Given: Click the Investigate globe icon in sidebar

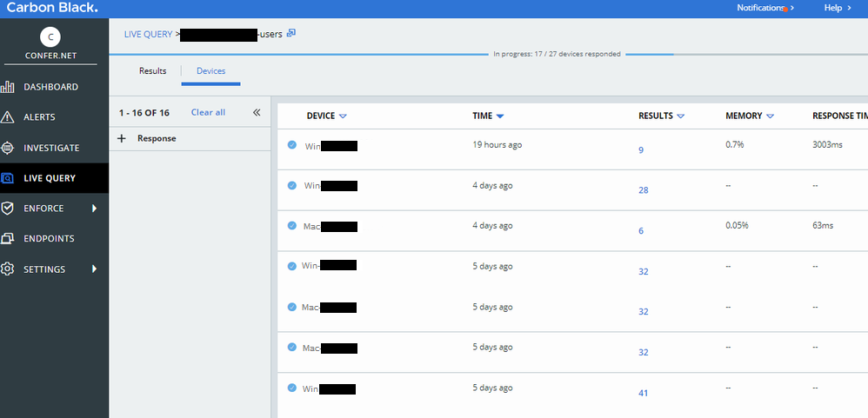Looking at the screenshot, I should 8,148.
